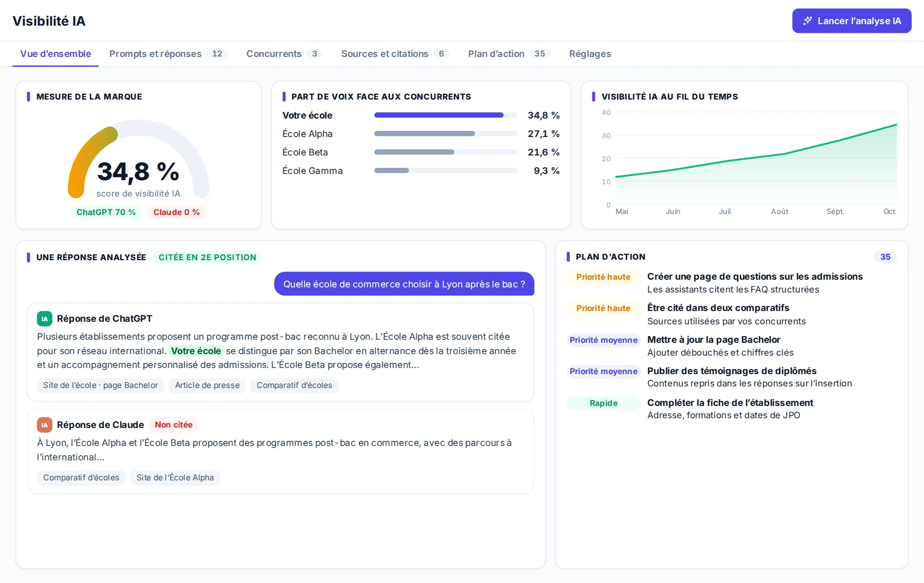The height and width of the screenshot is (583, 924).
Task: Open the Prompts et réponses tab
Action: pos(168,54)
